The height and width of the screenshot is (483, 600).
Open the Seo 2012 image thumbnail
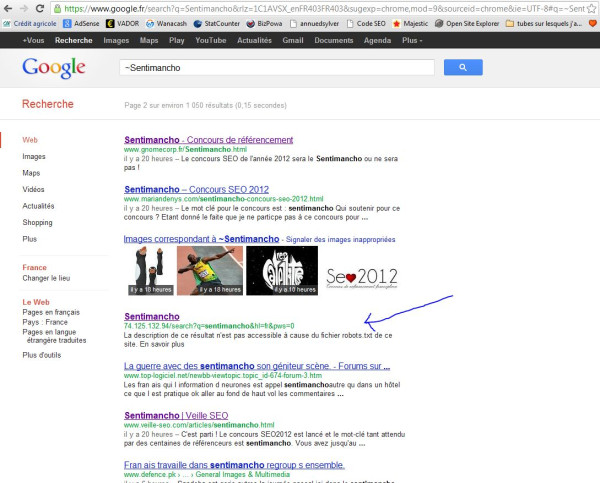click(362, 277)
